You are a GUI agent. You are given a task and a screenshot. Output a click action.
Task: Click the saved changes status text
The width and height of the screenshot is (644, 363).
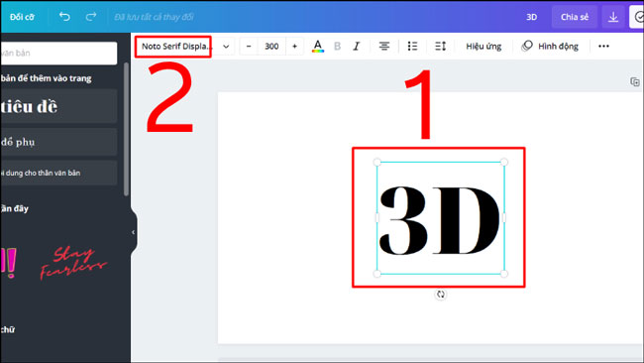tap(154, 17)
